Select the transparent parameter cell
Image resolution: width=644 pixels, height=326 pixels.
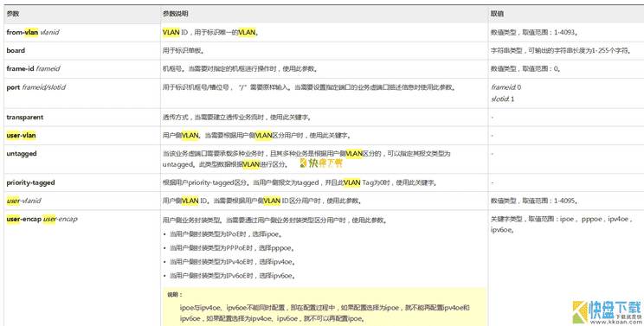click(x=24, y=118)
